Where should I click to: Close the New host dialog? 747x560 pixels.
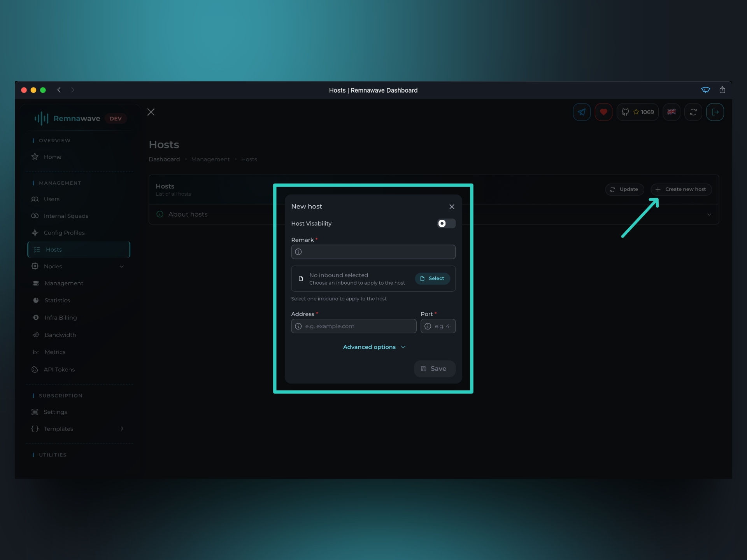452,206
